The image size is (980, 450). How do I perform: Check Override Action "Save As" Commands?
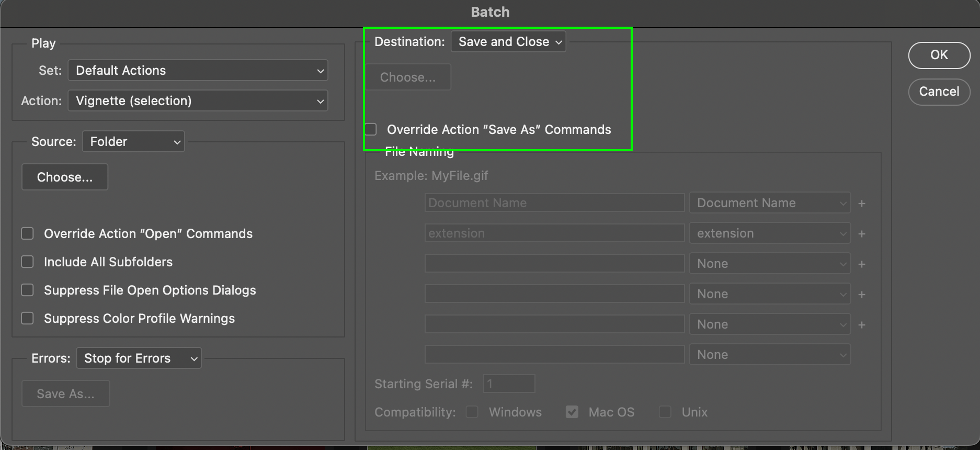371,129
